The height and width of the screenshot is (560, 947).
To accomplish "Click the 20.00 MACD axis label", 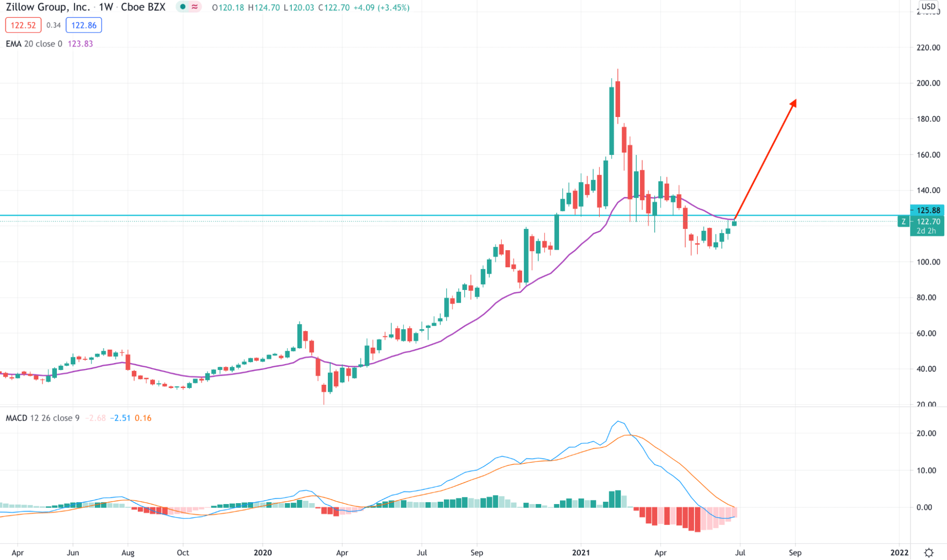I will click(x=926, y=433).
